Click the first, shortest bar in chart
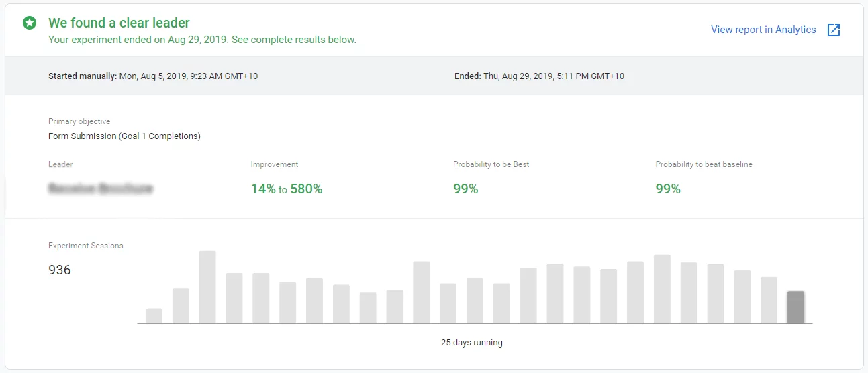Screen dimensions: 868x373 click(x=154, y=316)
